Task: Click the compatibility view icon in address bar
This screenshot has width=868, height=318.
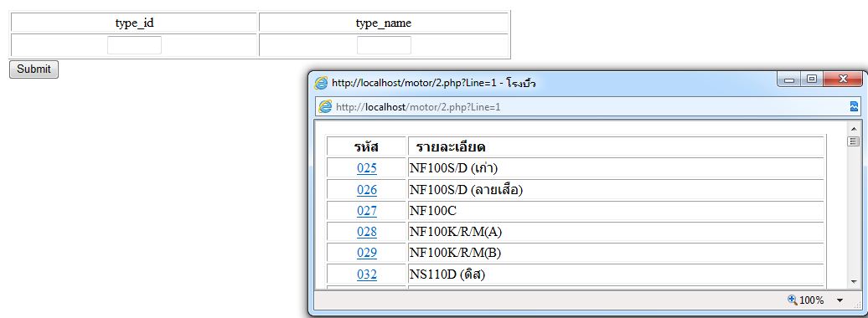Action: 854,107
